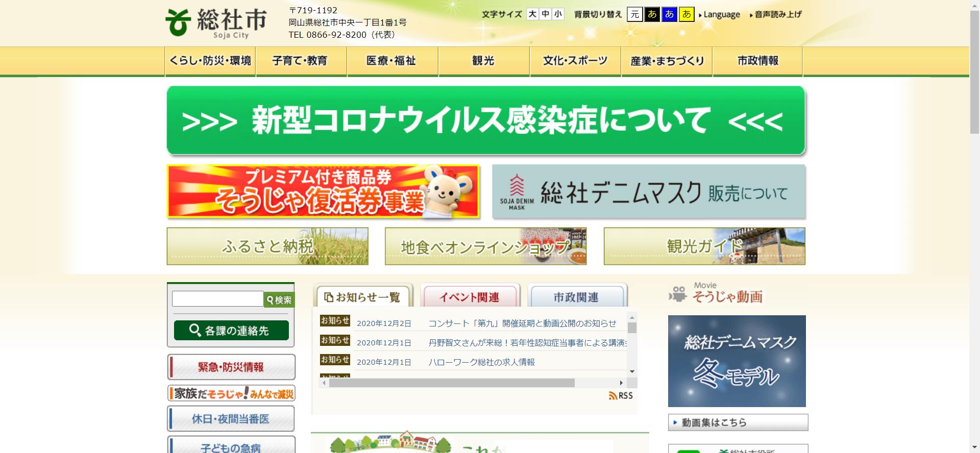This screenshot has width=980, height=453.
Task: Open the 総社デニムマスク 冬モデル video thumbnail
Action: (x=737, y=361)
